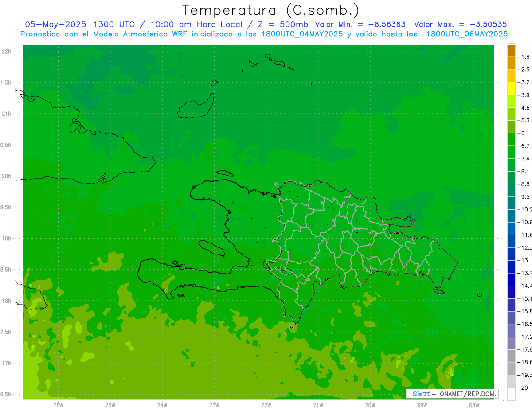Click the '-8.1' colorbar value
Image resolution: width=532 pixels, height=411 pixels.
[x=524, y=171]
